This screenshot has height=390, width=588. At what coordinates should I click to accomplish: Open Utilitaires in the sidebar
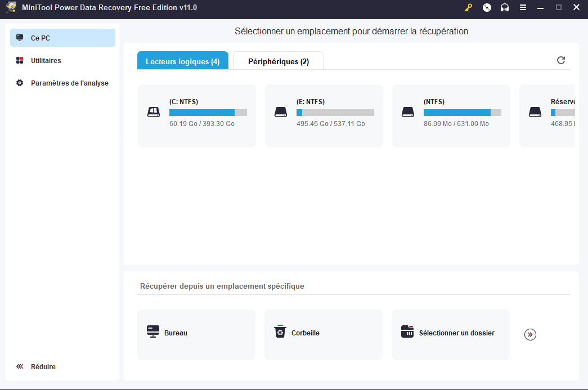click(x=46, y=60)
